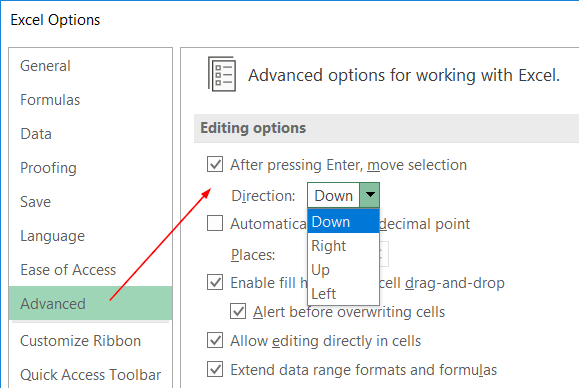Select highlighted Down option in list
579x388 pixels.
coord(343,222)
